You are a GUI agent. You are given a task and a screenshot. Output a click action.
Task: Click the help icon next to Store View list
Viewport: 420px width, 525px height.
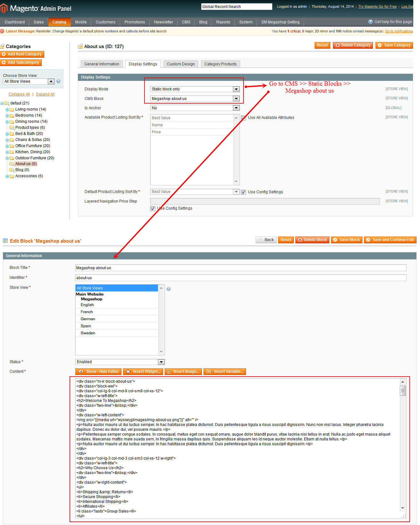pos(169,289)
